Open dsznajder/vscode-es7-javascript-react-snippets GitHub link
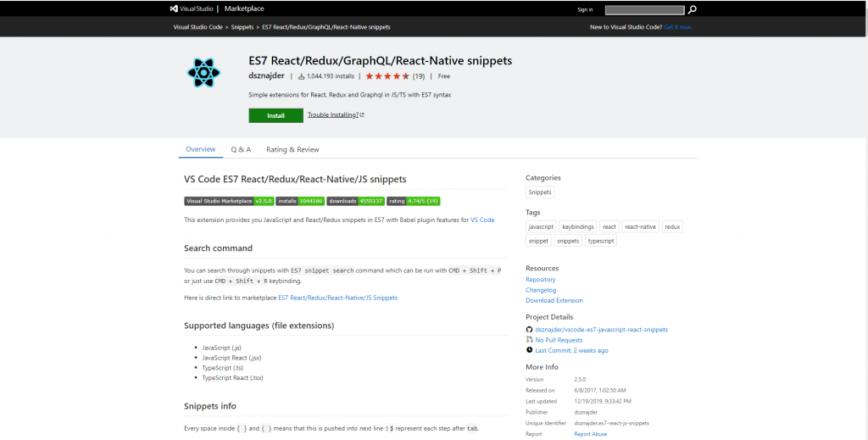868x440 pixels. coord(601,329)
